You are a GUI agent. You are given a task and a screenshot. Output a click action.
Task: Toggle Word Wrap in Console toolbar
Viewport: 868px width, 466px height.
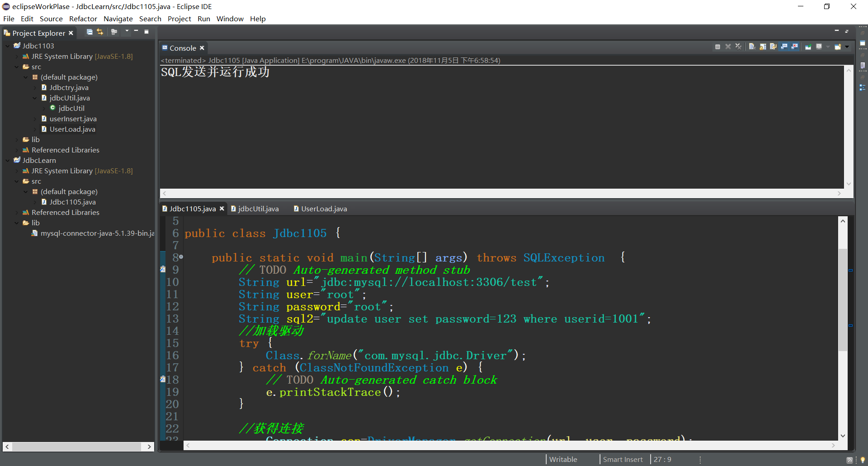tap(773, 47)
